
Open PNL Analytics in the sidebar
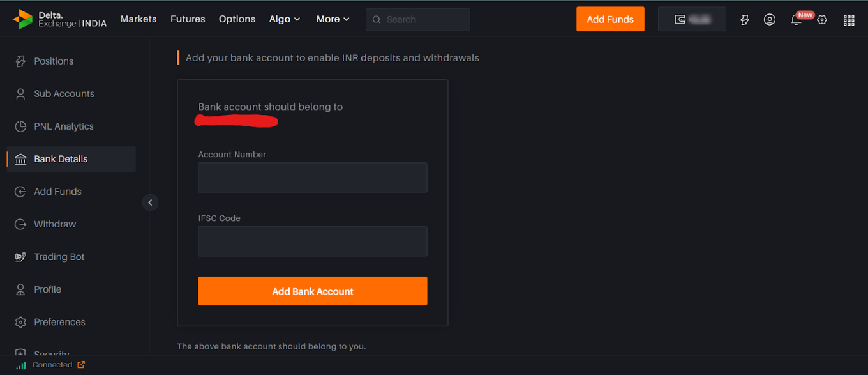[x=64, y=126]
